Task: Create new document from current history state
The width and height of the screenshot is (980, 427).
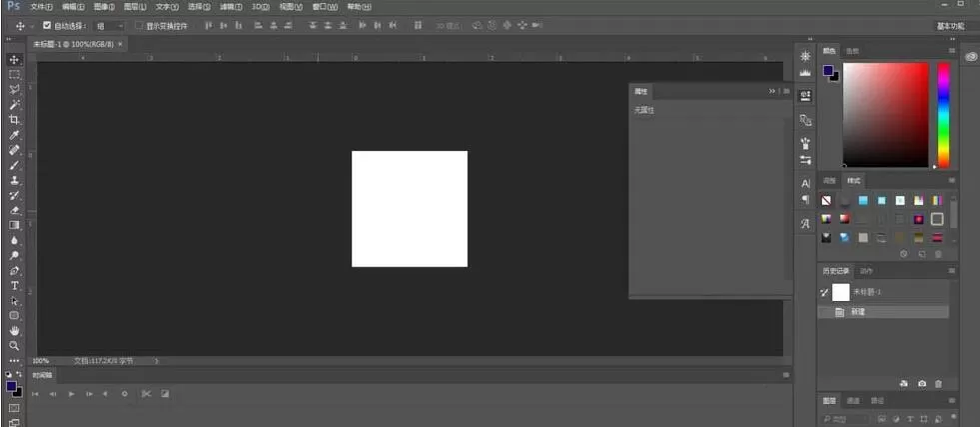Action: click(x=903, y=384)
